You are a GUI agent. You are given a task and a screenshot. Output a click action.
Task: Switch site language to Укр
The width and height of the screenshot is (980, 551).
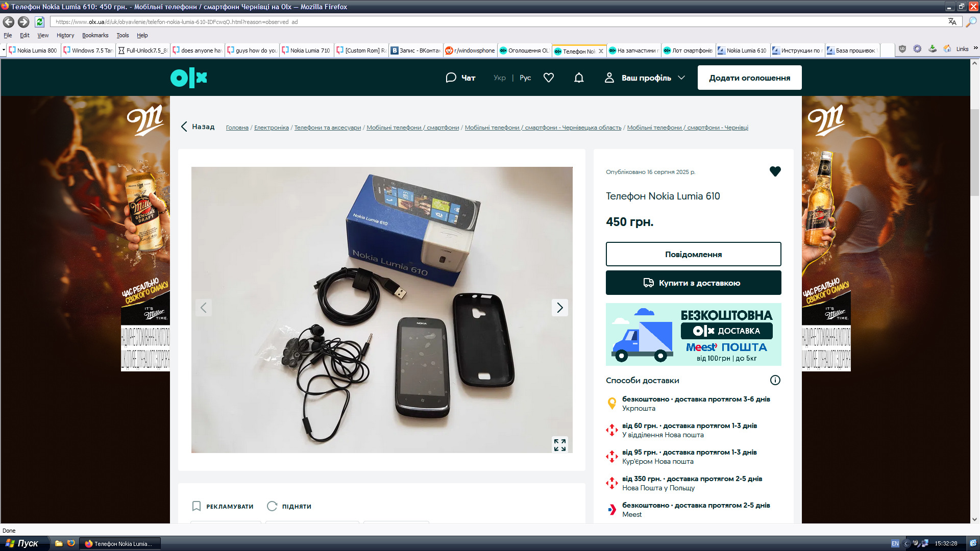(499, 78)
